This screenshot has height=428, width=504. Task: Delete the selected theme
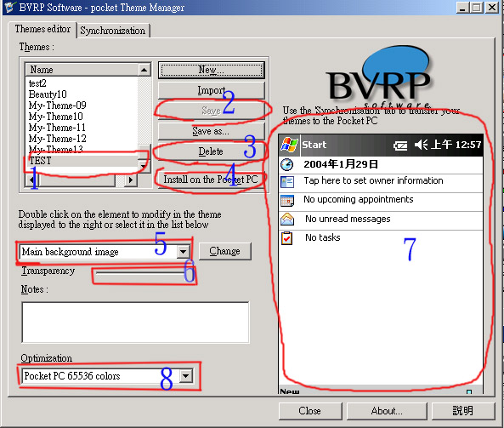(x=211, y=151)
